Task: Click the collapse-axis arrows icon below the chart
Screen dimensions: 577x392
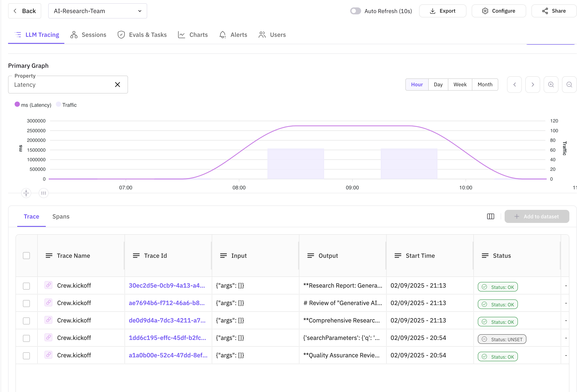Action: click(x=26, y=193)
